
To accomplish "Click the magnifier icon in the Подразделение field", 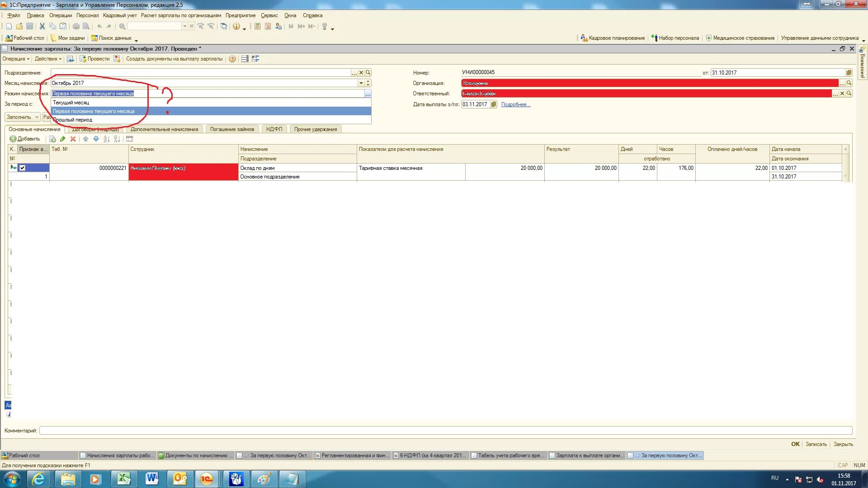I will (x=368, y=73).
